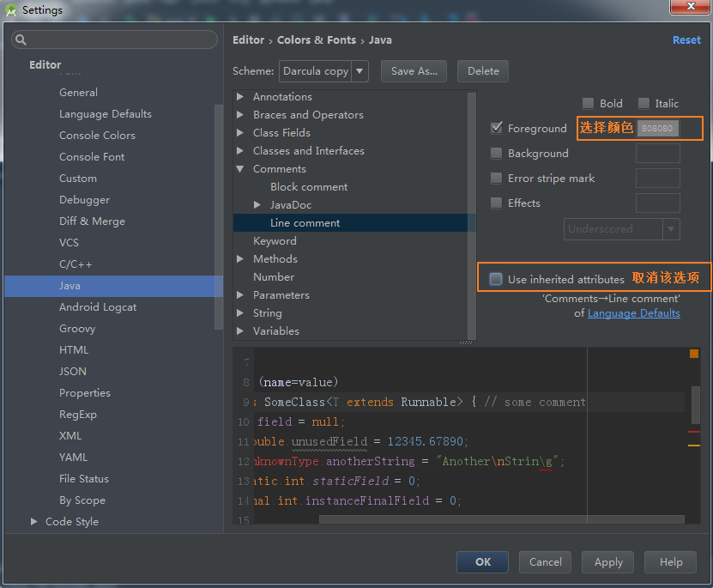Click the settings search field

pyautogui.click(x=114, y=39)
